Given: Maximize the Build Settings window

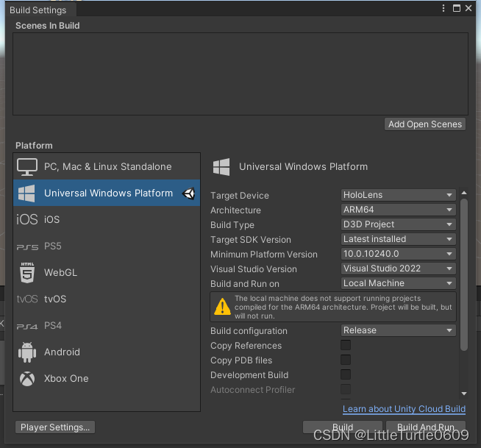Looking at the screenshot, I should [457, 8].
